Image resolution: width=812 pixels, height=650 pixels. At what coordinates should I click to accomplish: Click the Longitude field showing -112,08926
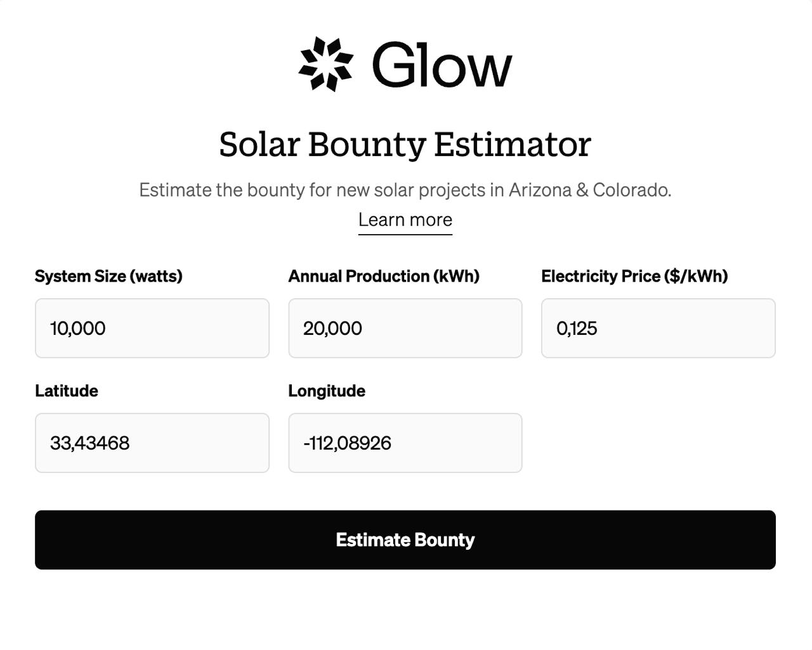coord(405,443)
